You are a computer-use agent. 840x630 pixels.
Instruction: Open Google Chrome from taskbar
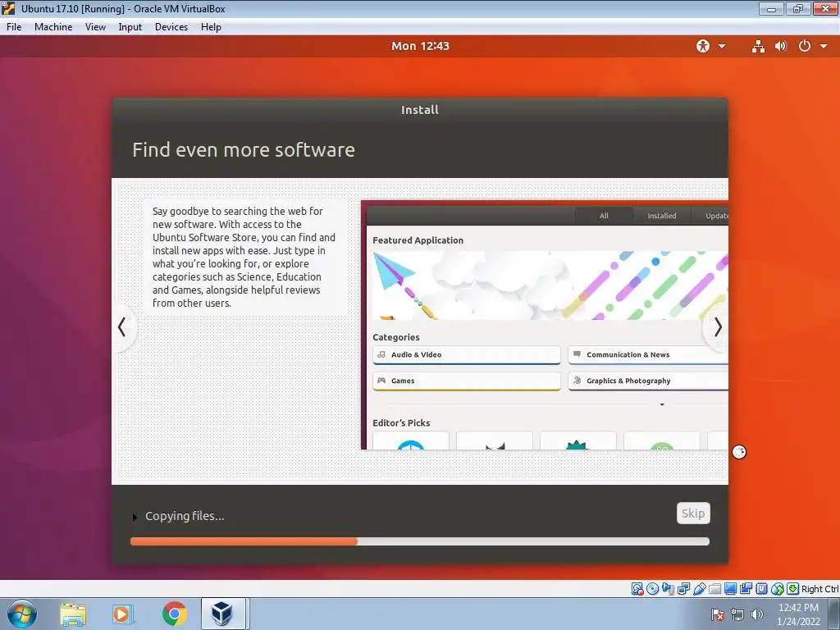(x=174, y=614)
